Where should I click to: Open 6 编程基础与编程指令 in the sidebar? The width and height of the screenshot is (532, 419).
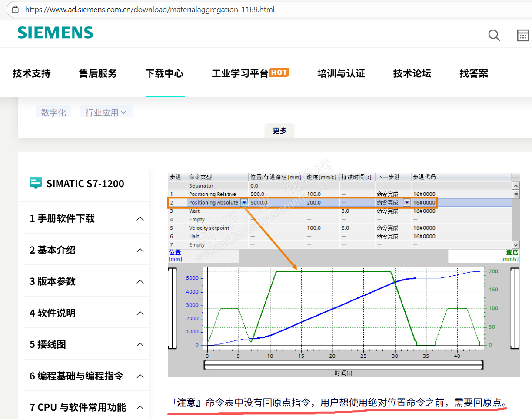[x=76, y=376]
